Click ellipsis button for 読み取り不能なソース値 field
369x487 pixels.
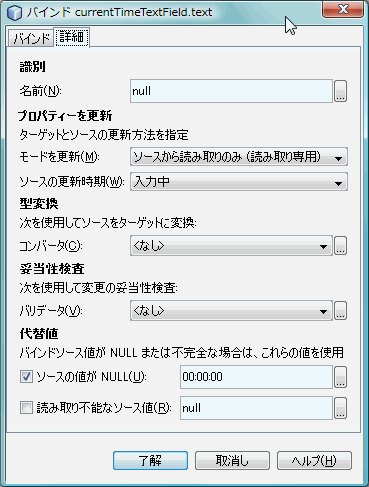[340, 408]
